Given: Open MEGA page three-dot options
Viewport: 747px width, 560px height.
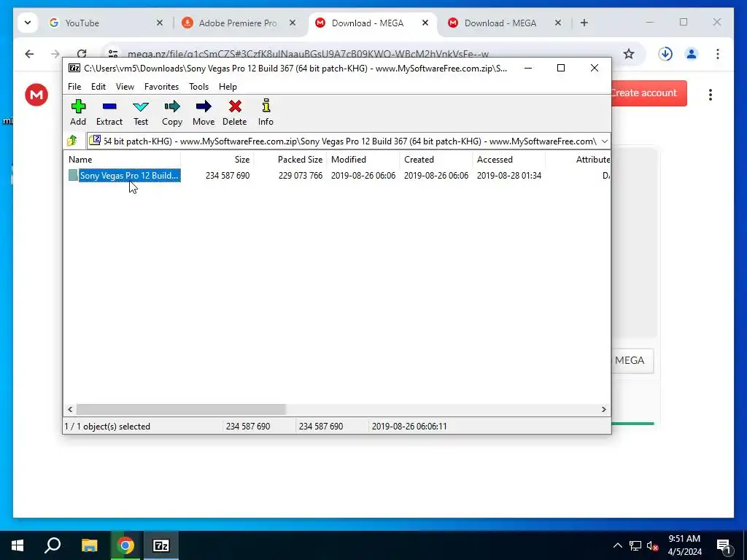Looking at the screenshot, I should pos(711,94).
